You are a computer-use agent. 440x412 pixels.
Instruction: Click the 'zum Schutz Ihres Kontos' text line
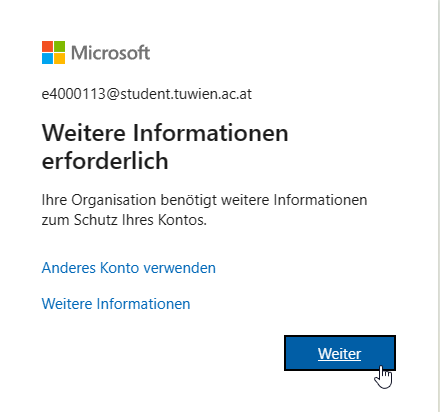(x=124, y=220)
